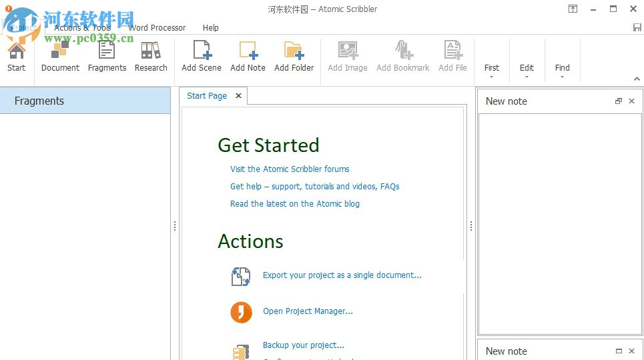This screenshot has height=360, width=644.
Task: Click the Add File button
Action: pos(452,56)
